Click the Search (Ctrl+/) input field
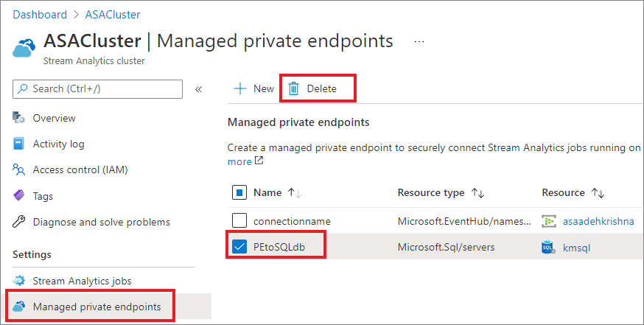The height and width of the screenshot is (325, 644). (97, 89)
